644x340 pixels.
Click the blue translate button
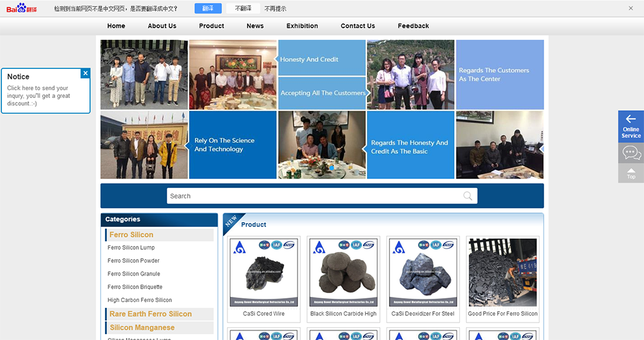pos(207,8)
